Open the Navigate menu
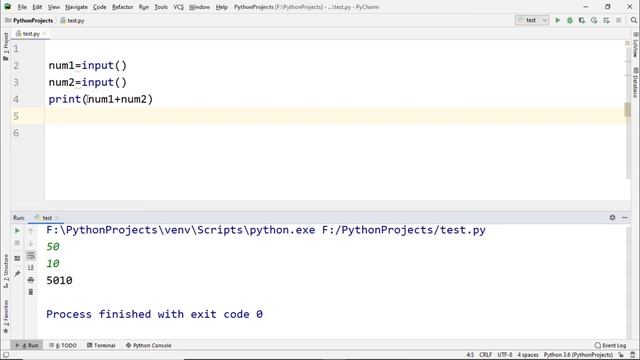 (76, 7)
